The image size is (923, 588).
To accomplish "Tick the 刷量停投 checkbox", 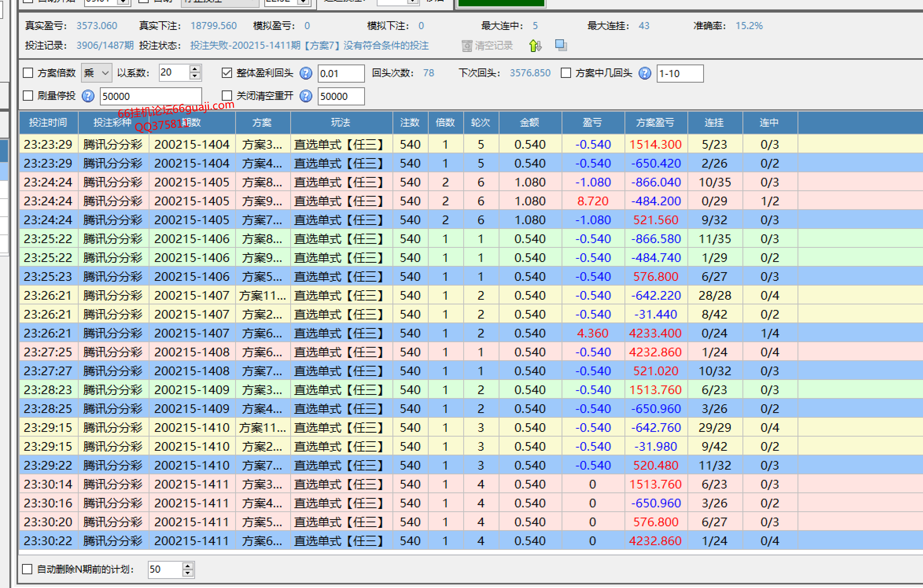I will 28,96.
